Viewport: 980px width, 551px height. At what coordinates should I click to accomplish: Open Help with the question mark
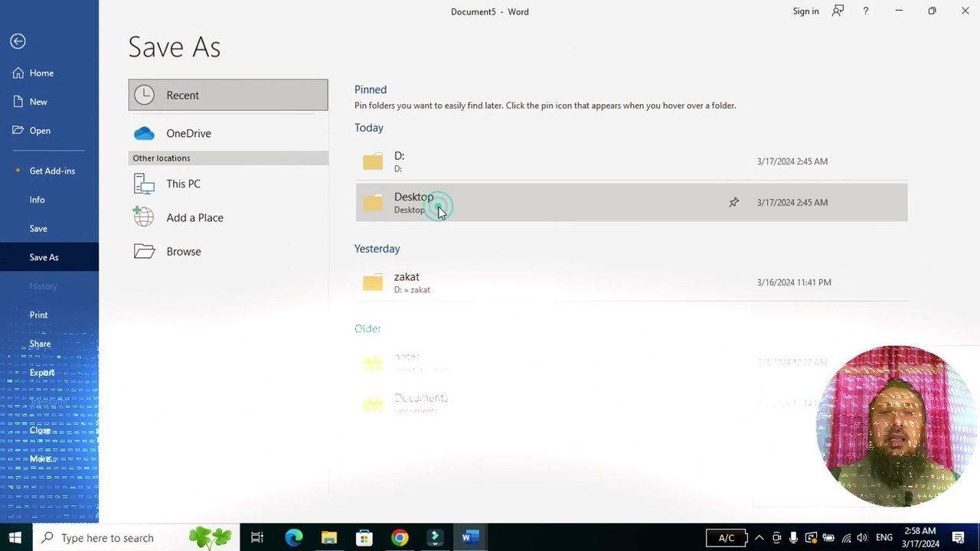point(865,11)
